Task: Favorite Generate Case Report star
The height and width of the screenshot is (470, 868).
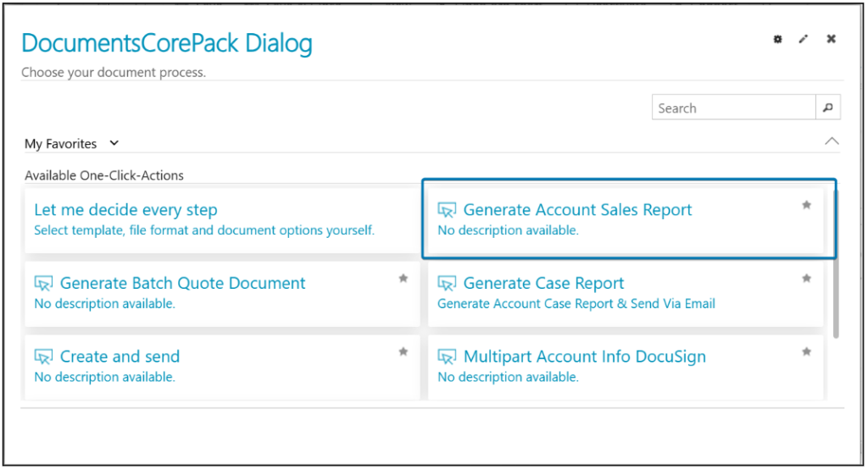Action: coord(807,278)
